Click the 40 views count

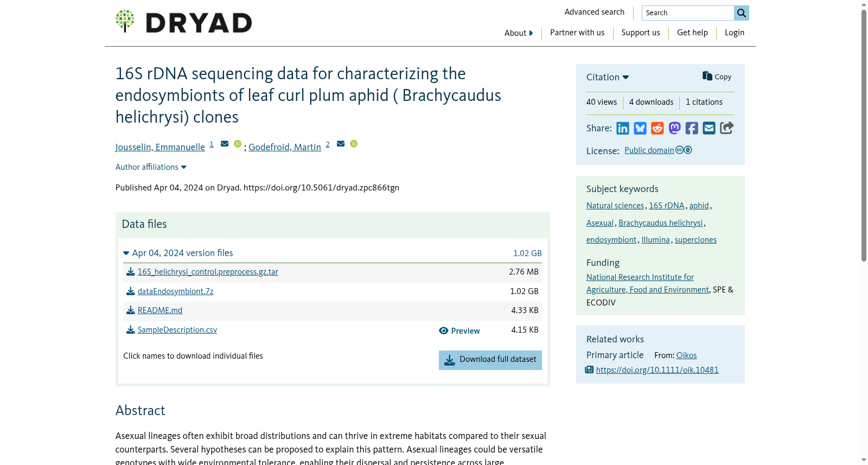coord(602,102)
